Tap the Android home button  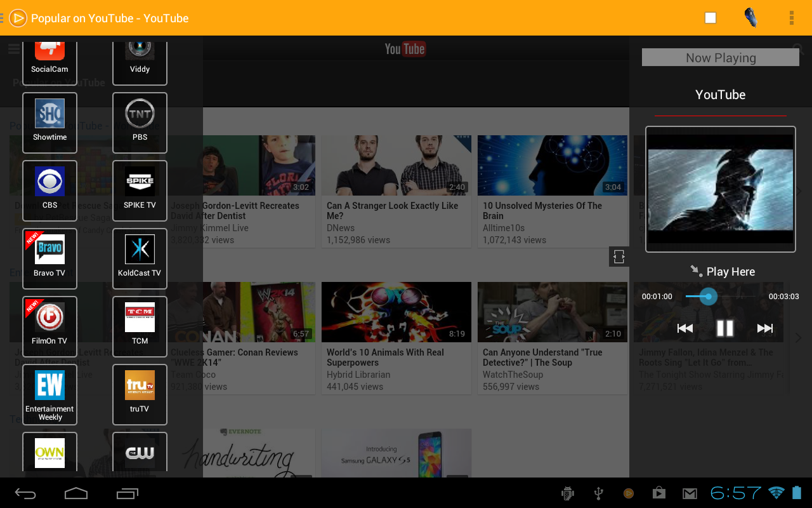pyautogui.click(x=76, y=493)
